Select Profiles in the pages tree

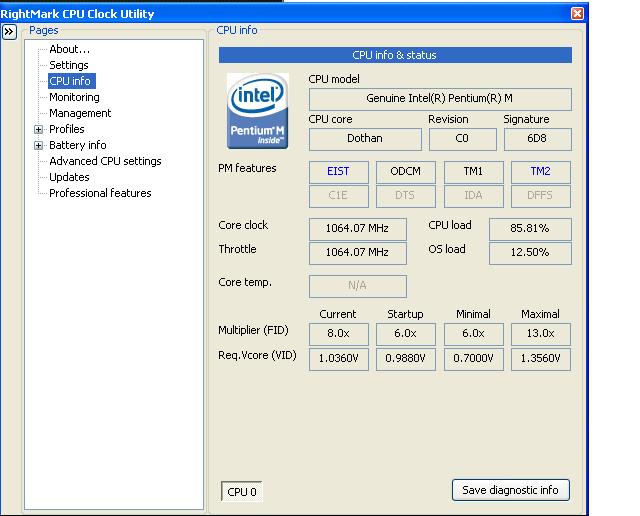(67, 129)
